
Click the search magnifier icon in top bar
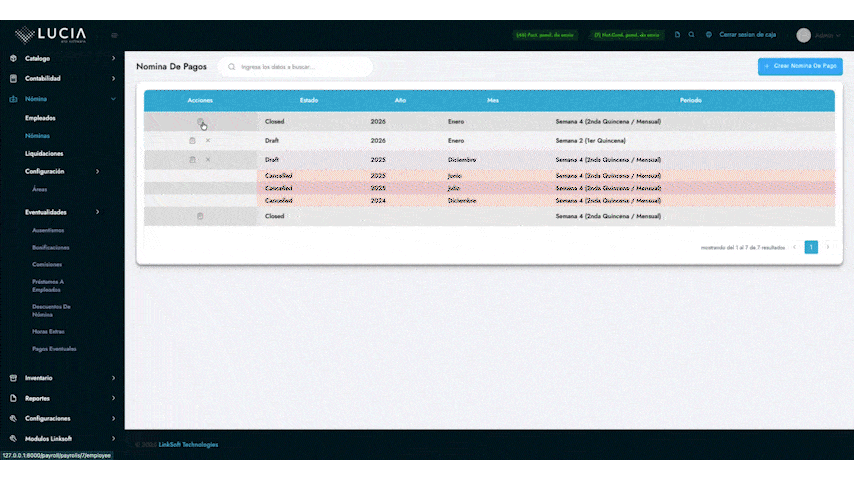tap(692, 35)
